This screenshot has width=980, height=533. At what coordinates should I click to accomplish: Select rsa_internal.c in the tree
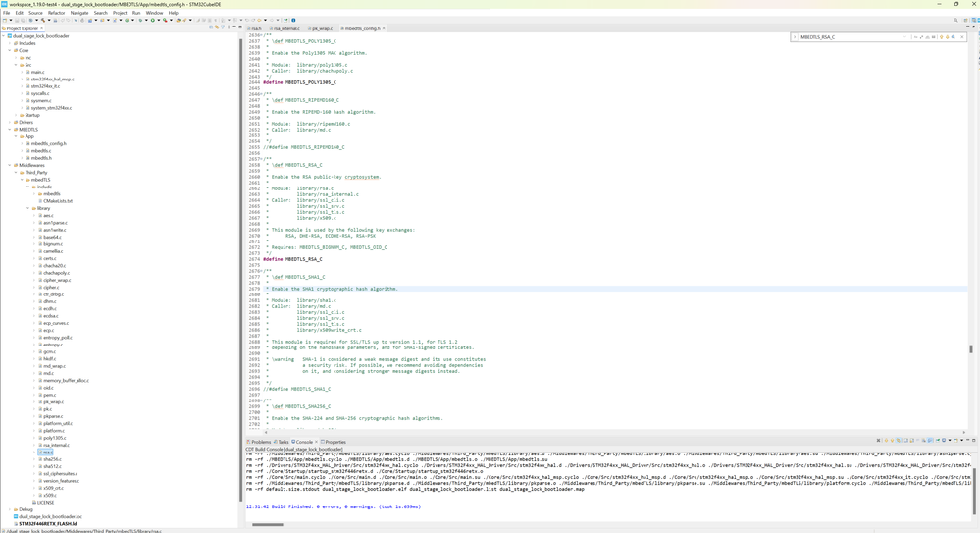56,445
